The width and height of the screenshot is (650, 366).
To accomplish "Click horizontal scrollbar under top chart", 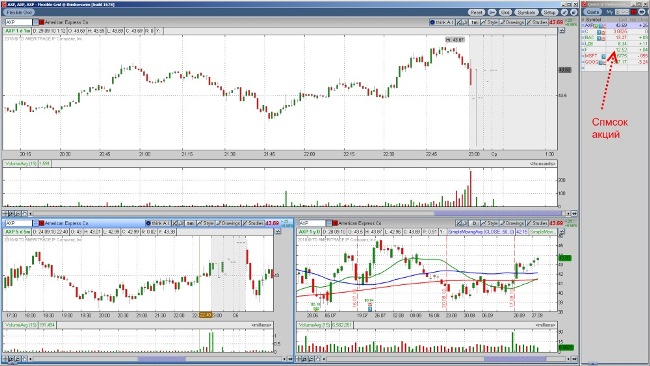I will [x=298, y=213].
